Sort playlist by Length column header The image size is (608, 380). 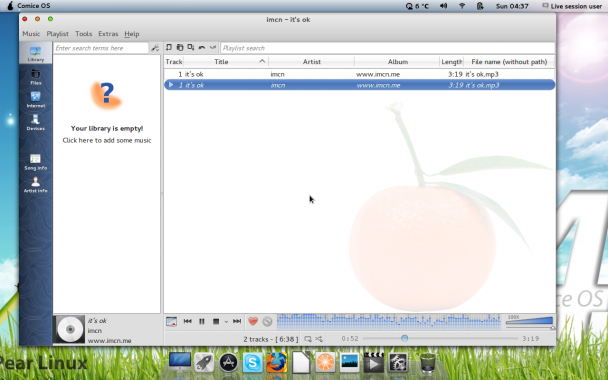[x=451, y=62]
